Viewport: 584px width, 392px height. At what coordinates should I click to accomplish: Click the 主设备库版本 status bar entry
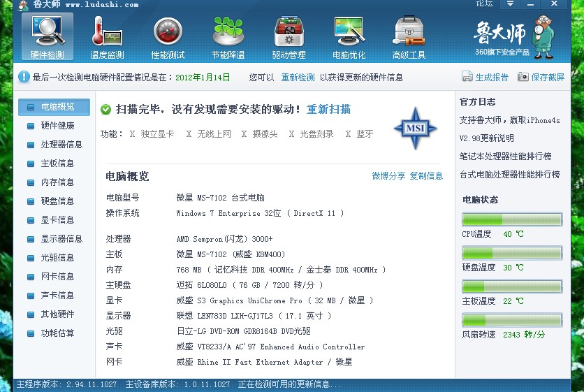(x=177, y=384)
